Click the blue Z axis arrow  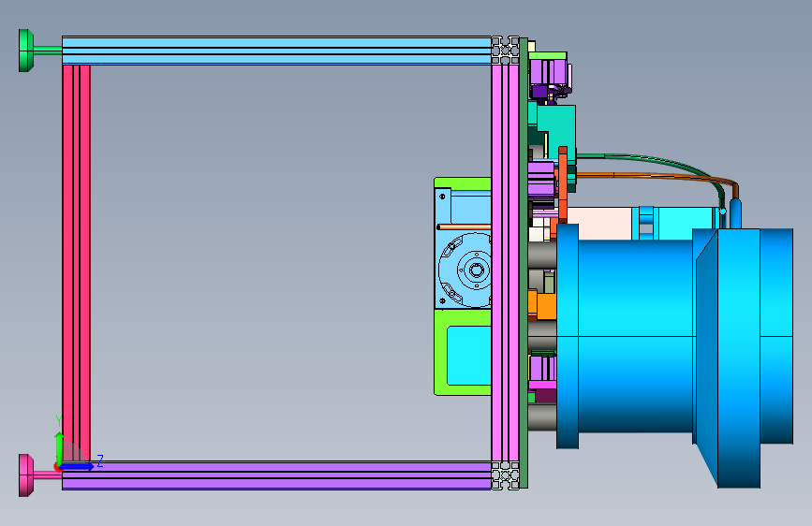click(77, 466)
